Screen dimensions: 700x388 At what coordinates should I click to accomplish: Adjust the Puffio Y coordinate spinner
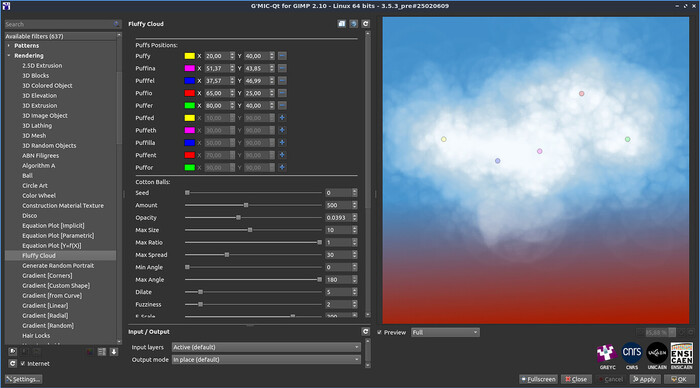pos(271,93)
